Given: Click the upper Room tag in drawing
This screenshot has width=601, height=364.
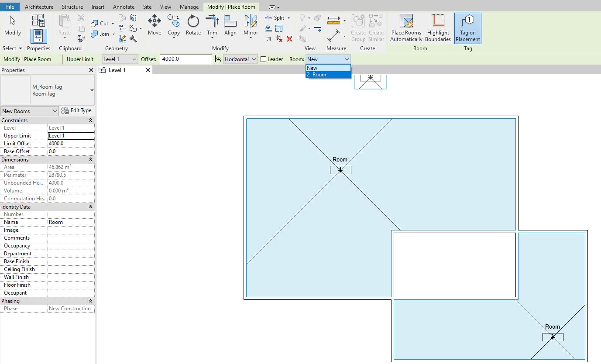Looking at the screenshot, I should pyautogui.click(x=340, y=166).
